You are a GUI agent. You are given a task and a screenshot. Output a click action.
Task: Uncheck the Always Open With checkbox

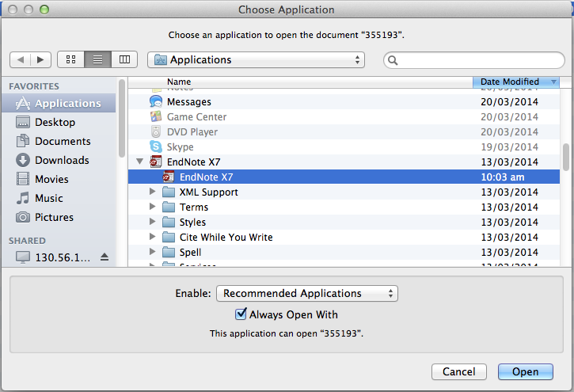(241, 314)
